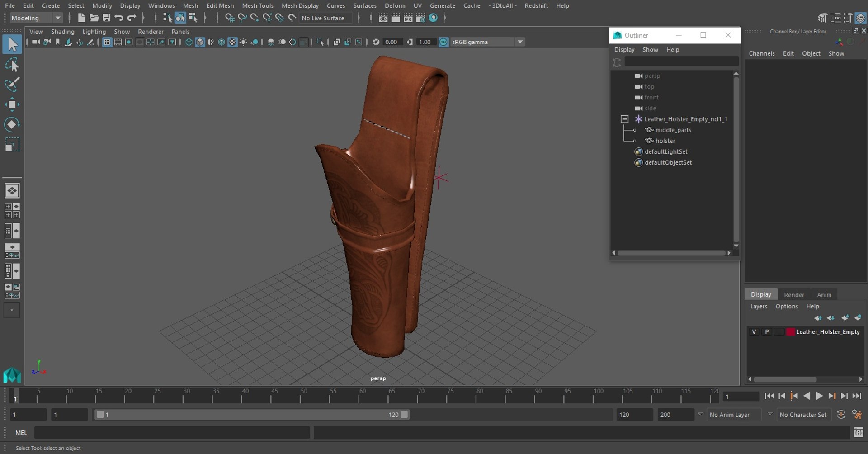Toggle P playback of Leather_Holster_Empty layer
The image size is (868, 454).
click(767, 332)
